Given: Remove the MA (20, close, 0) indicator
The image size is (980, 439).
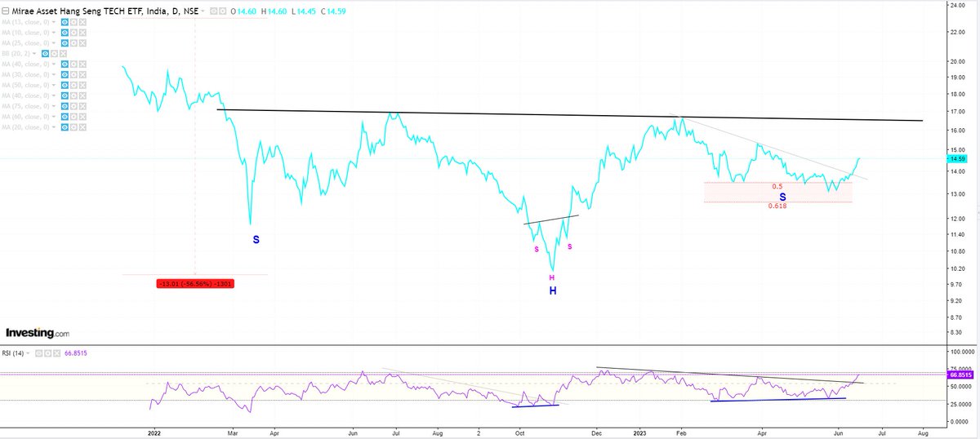Looking at the screenshot, I should (x=82, y=127).
